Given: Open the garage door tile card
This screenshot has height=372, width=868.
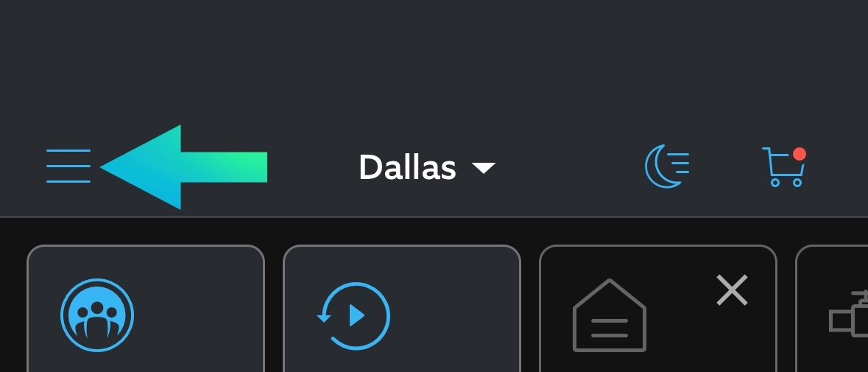Looking at the screenshot, I should click(x=658, y=309).
